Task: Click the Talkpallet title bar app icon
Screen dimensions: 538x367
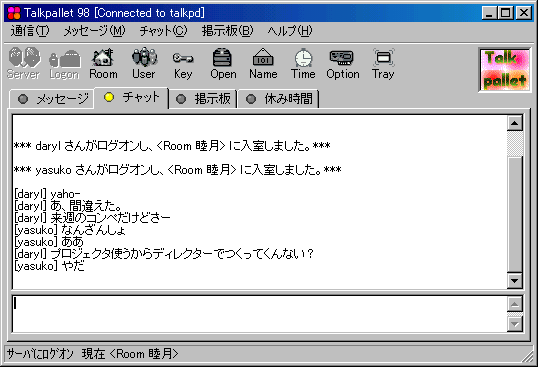Action: click(14, 13)
